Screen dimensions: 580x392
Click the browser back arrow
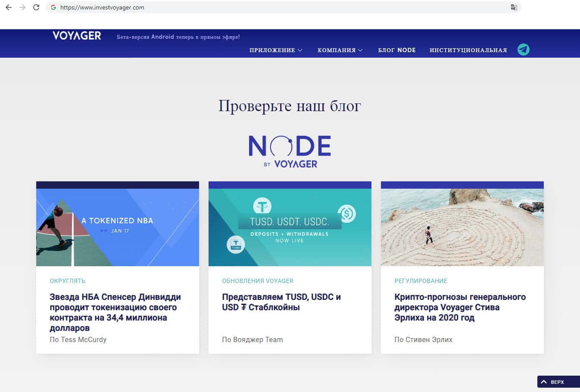point(9,7)
